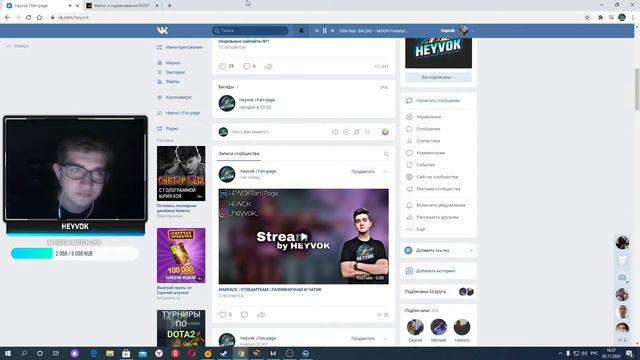
Task: Open the site from community option
Action: click(437, 177)
